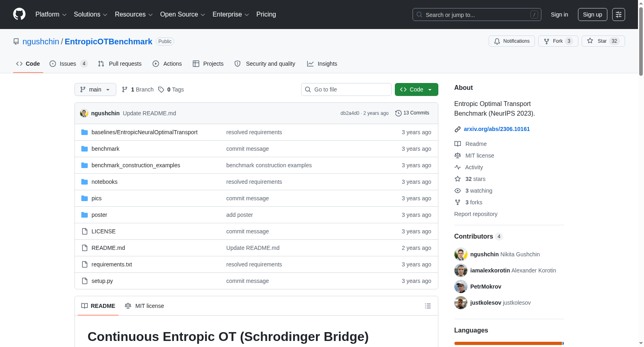Open the 13 Commits history
Image resolution: width=644 pixels, height=347 pixels.
click(412, 113)
